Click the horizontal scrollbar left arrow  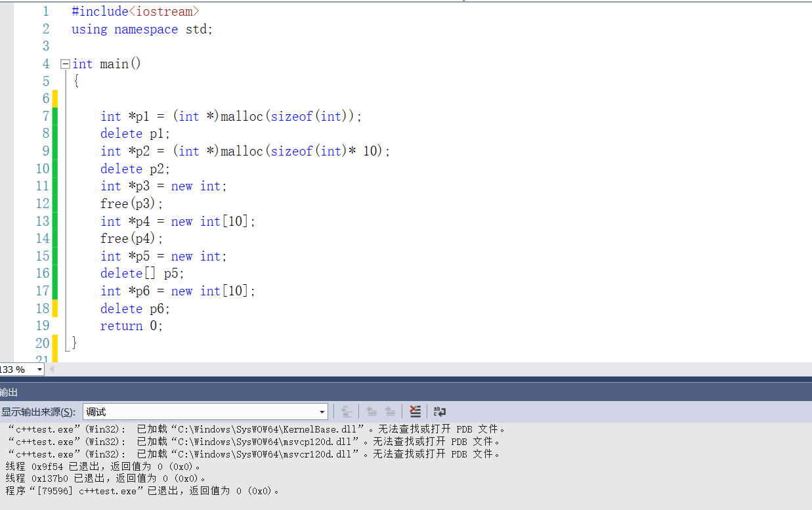pos(52,370)
